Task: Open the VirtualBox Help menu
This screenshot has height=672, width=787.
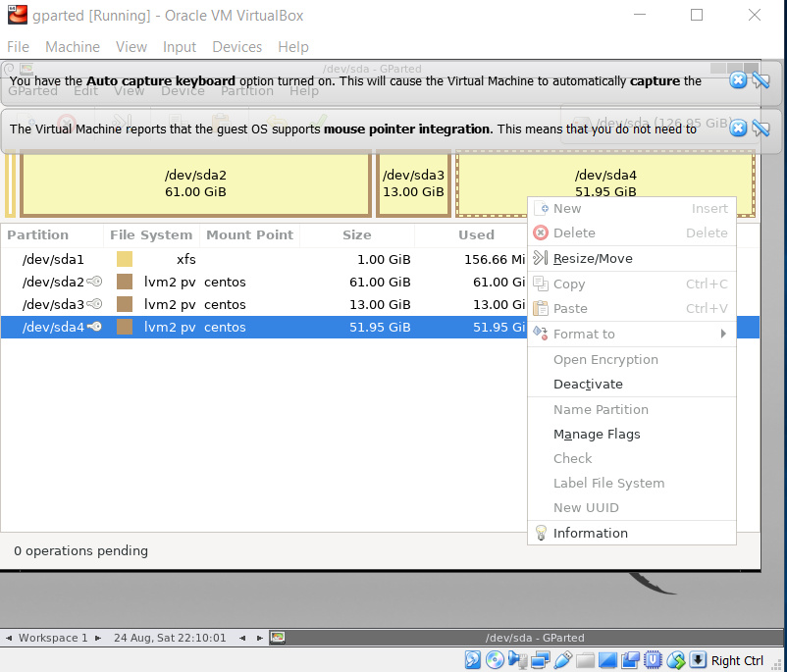Action: pos(293,47)
